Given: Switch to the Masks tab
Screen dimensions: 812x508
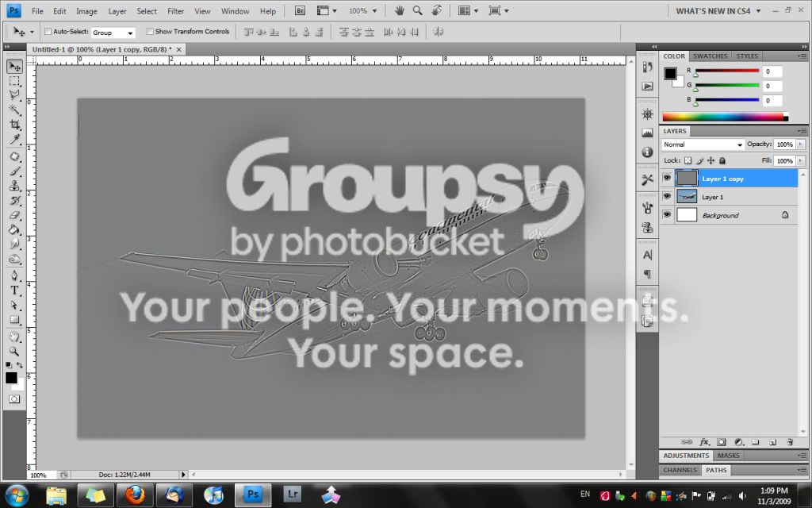Looking at the screenshot, I should click(728, 455).
